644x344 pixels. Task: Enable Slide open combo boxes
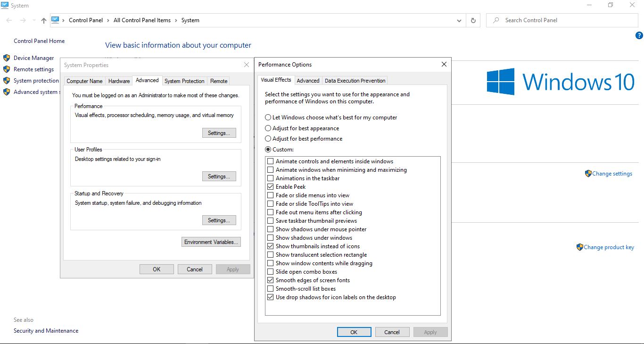coord(271,272)
